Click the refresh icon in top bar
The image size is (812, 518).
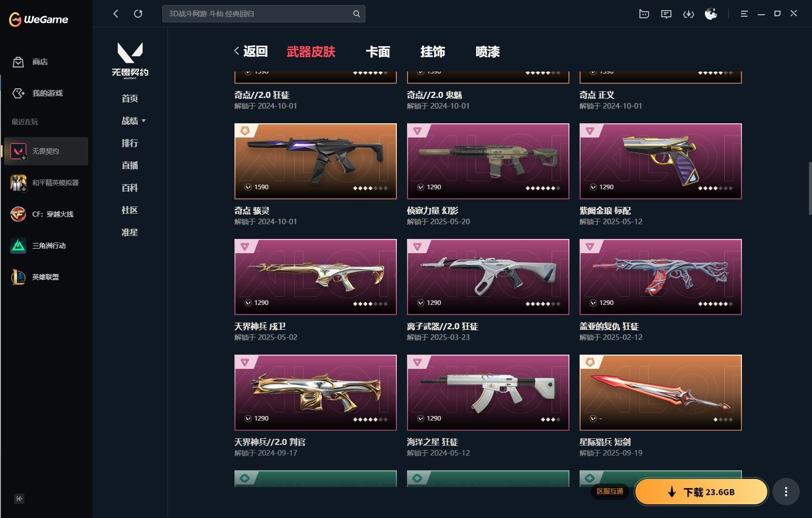(138, 14)
